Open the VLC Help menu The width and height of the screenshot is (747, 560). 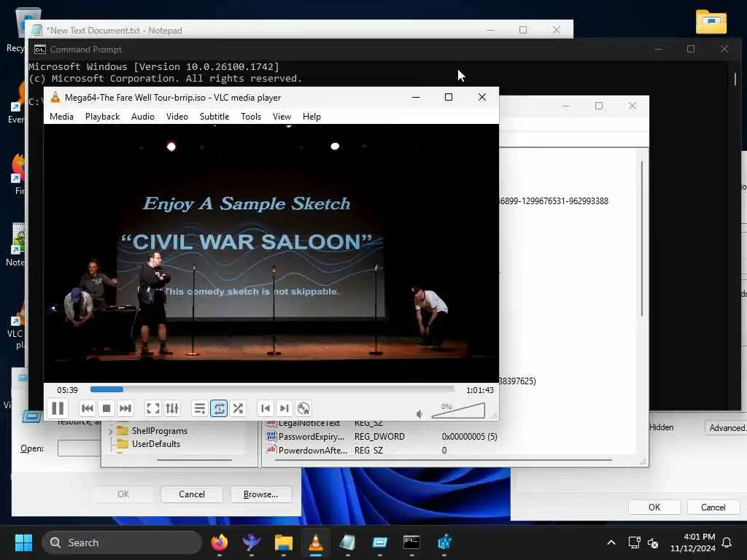(x=311, y=117)
